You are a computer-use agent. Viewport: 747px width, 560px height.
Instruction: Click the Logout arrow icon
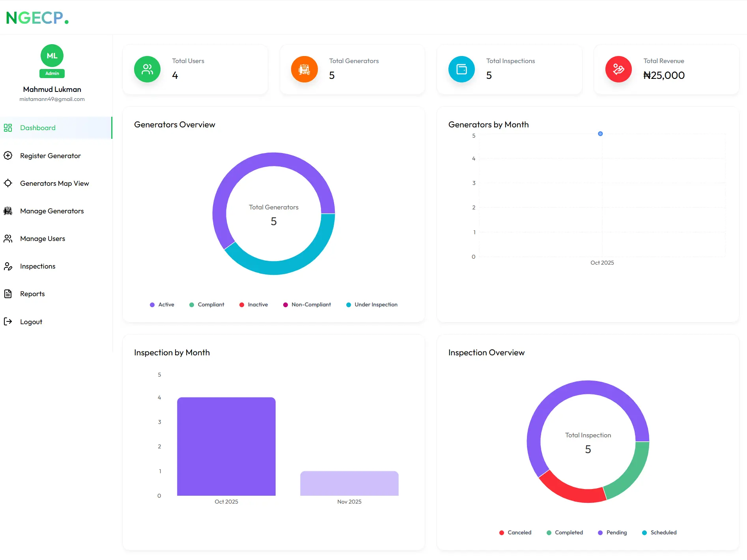pyautogui.click(x=8, y=322)
